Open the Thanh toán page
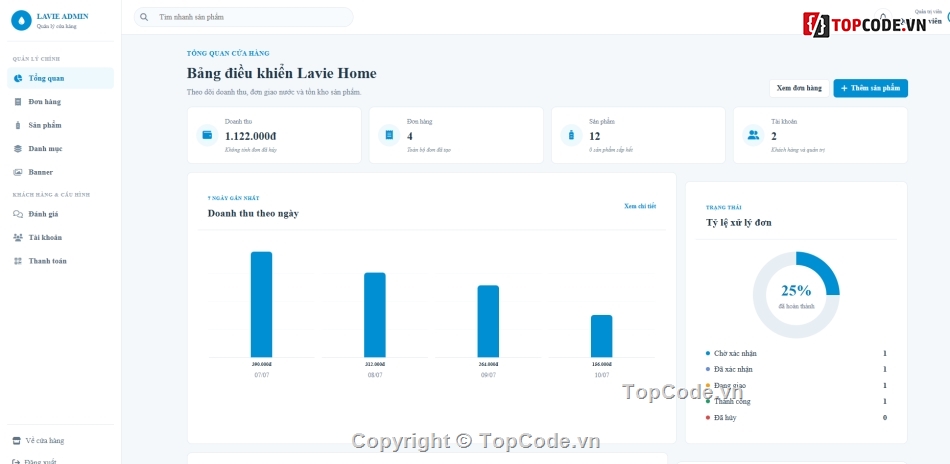950x464 pixels. 61,261
